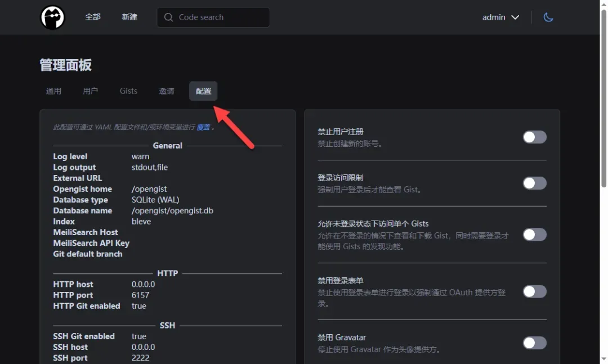
Task: Click the MeiliSearch Host label
Action: [86, 232]
